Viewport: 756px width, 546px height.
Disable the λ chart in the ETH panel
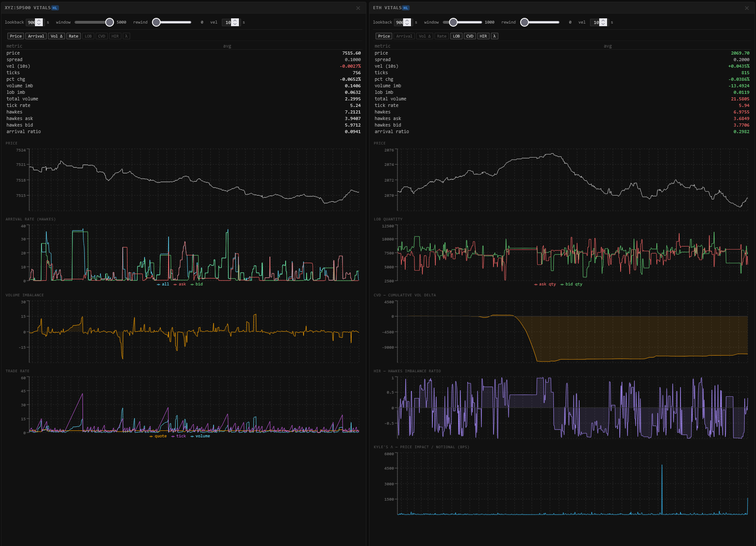pos(494,36)
